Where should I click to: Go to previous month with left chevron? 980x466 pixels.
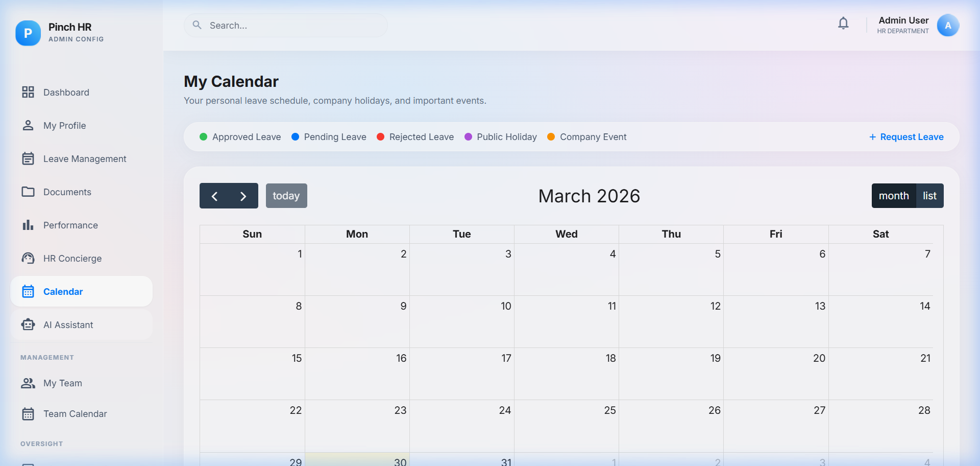point(214,196)
